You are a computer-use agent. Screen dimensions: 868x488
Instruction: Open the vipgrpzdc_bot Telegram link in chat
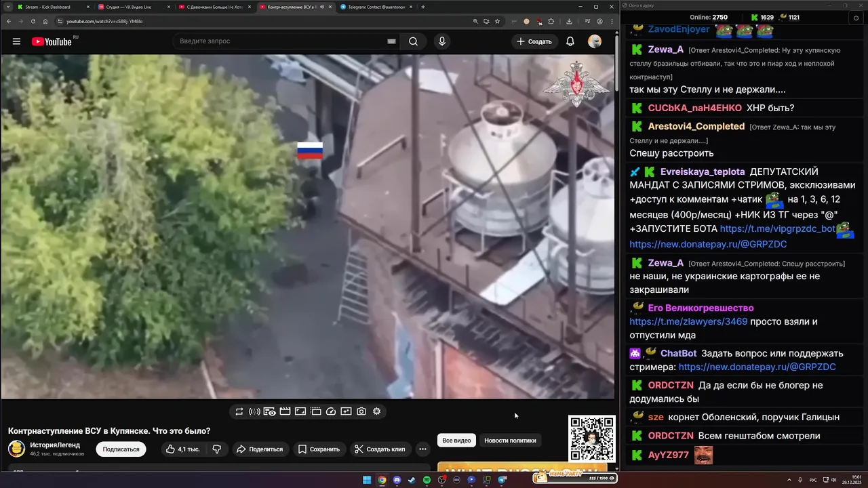pos(778,229)
